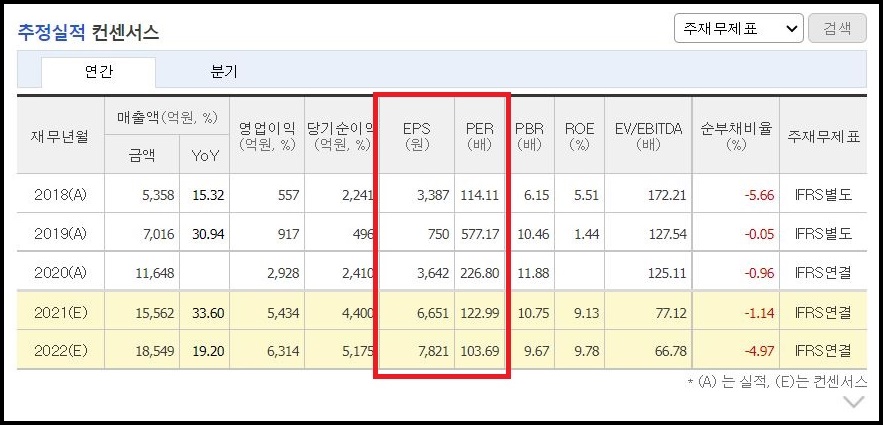Click PER value 226.80
This screenshot has height=425, width=883.
[480, 274]
